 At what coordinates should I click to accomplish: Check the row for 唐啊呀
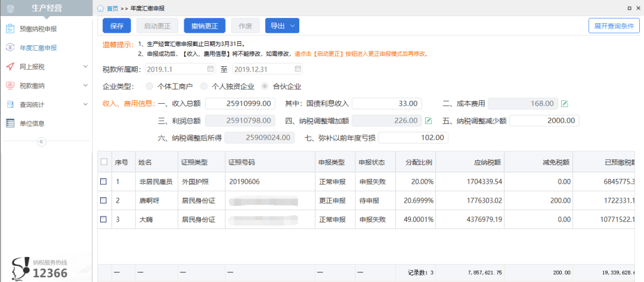tap(104, 200)
